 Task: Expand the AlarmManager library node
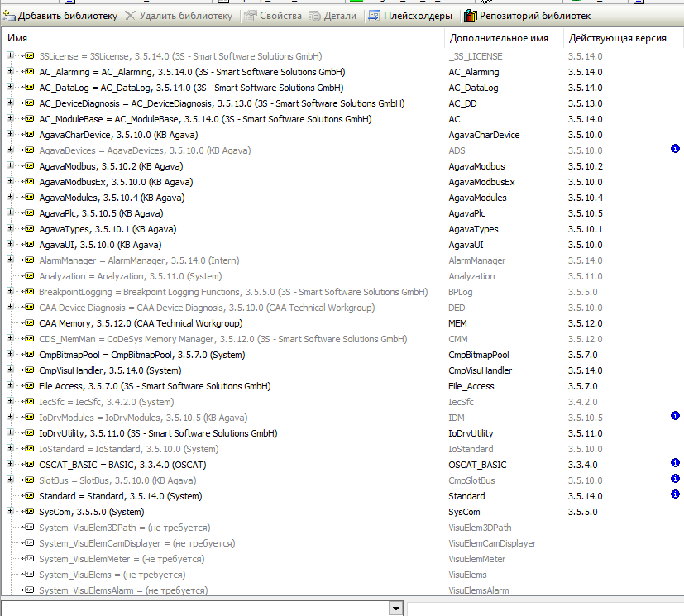10,260
